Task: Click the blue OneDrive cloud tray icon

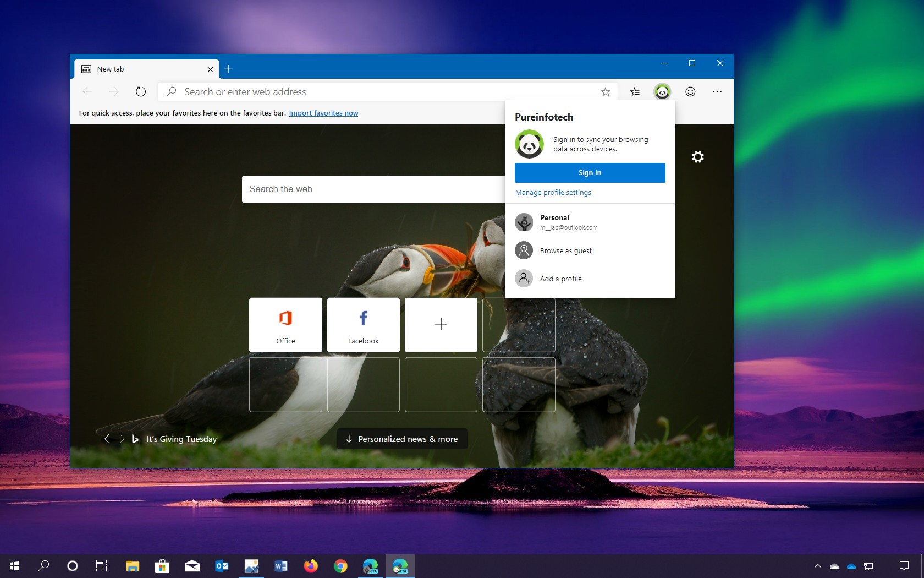Action: pos(851,566)
